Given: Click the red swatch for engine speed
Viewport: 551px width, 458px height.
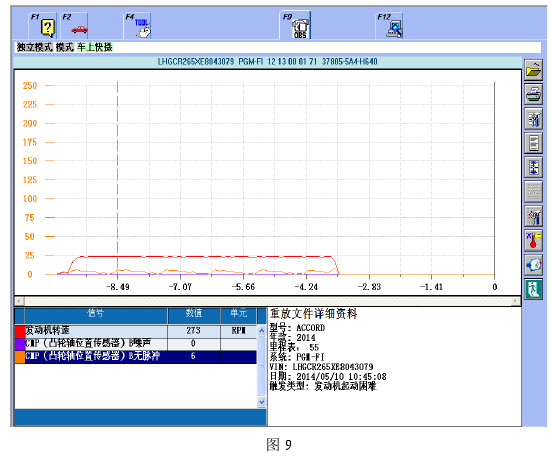Looking at the screenshot, I should pyautogui.click(x=20, y=331).
